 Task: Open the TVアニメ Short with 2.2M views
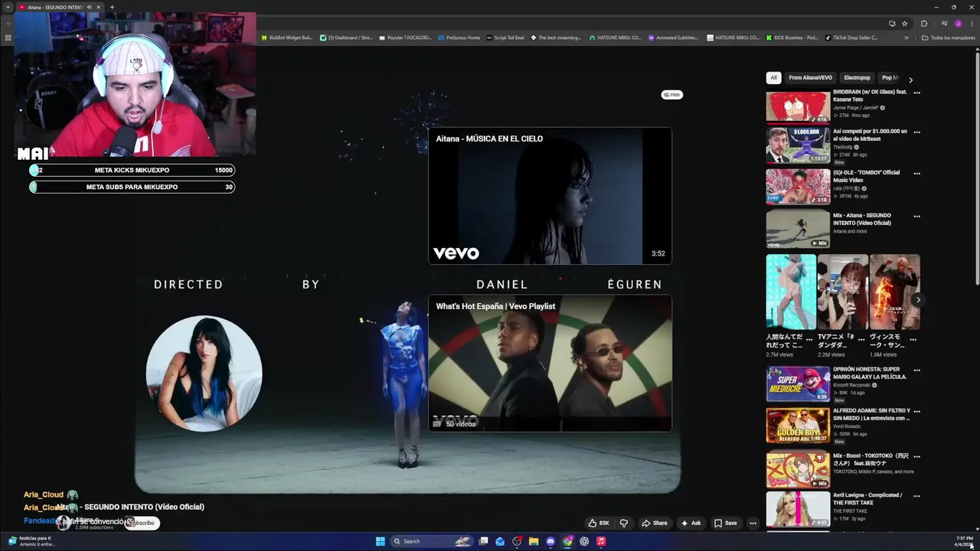point(842,292)
